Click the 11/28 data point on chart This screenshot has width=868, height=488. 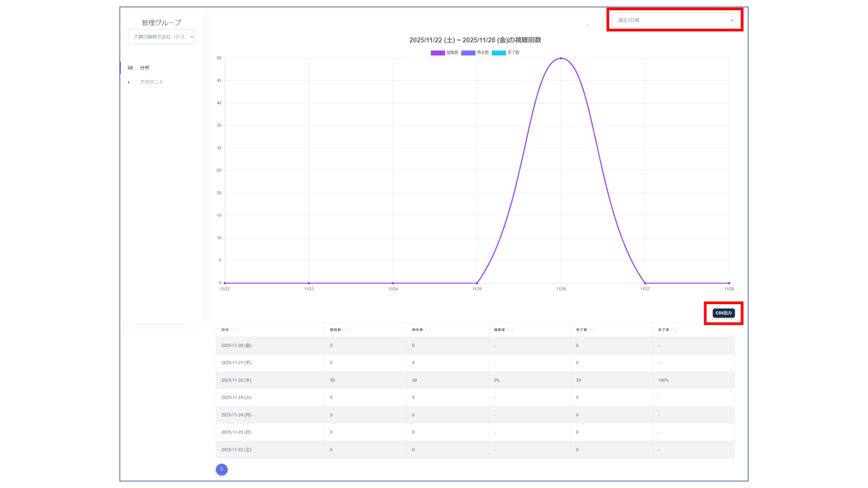[729, 283]
